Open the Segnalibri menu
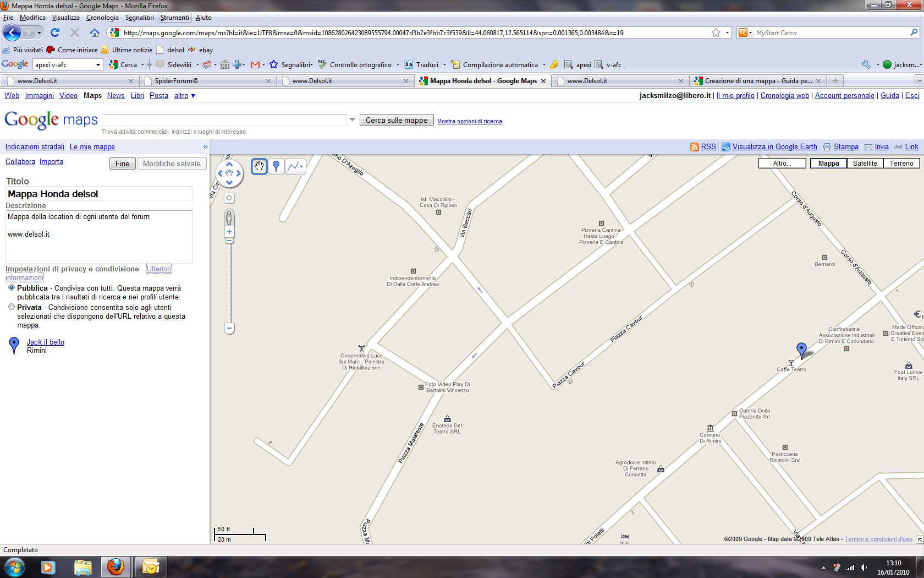The height and width of the screenshot is (578, 924). pyautogui.click(x=140, y=18)
